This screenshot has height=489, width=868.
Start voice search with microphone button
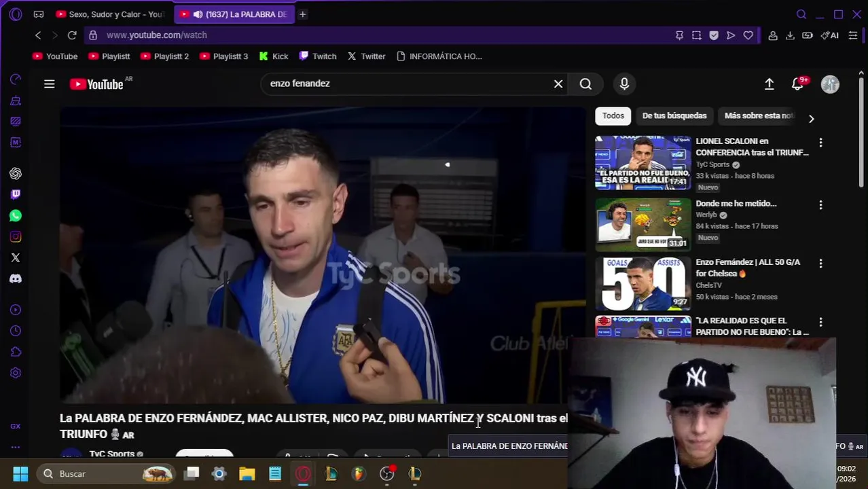[x=624, y=84]
